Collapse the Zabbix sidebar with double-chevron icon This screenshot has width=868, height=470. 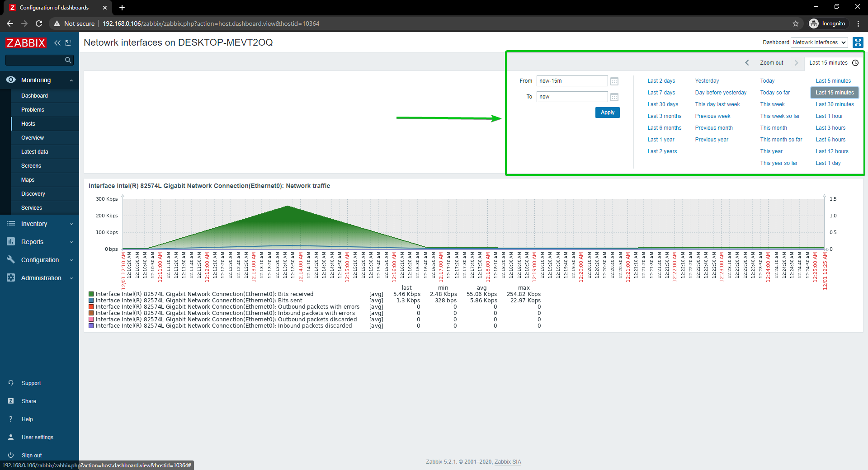pos(57,43)
